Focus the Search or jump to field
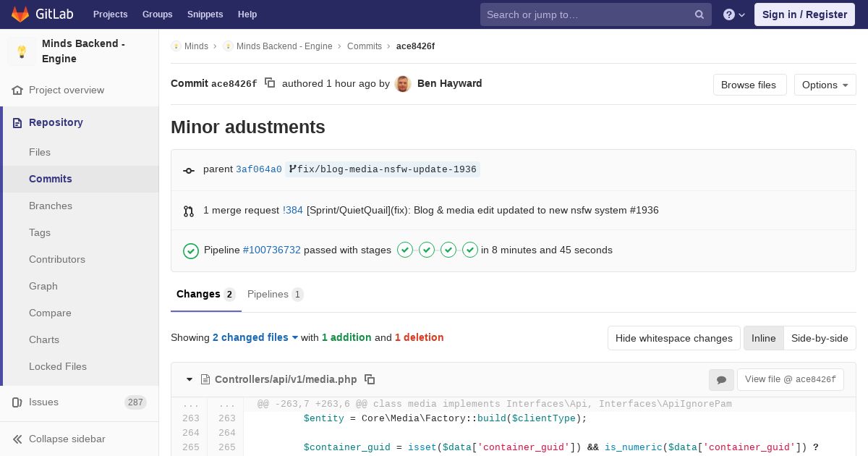The height and width of the screenshot is (456, 868). 596,14
